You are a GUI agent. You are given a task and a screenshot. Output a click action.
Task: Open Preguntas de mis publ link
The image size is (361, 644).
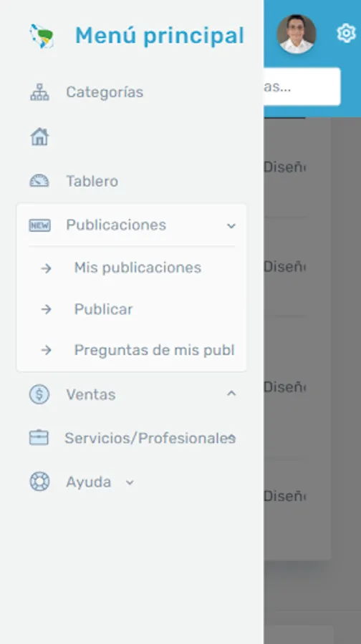[x=154, y=350]
